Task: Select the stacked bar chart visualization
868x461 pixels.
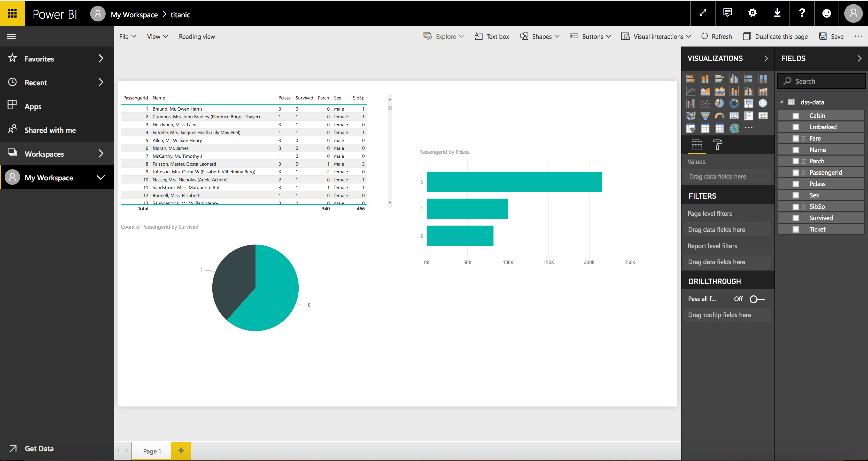Action: (691, 79)
